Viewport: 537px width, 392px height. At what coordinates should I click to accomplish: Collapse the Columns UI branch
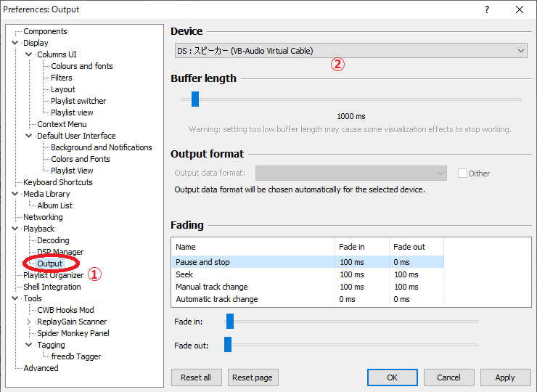(29, 54)
